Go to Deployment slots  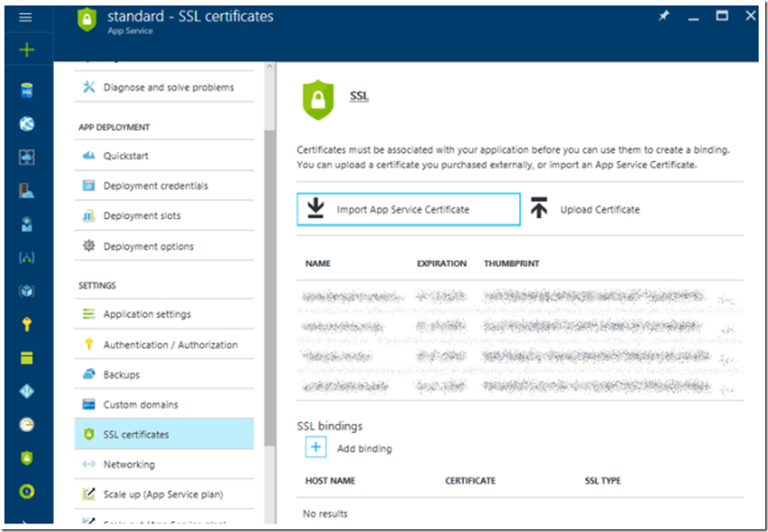[x=142, y=216]
